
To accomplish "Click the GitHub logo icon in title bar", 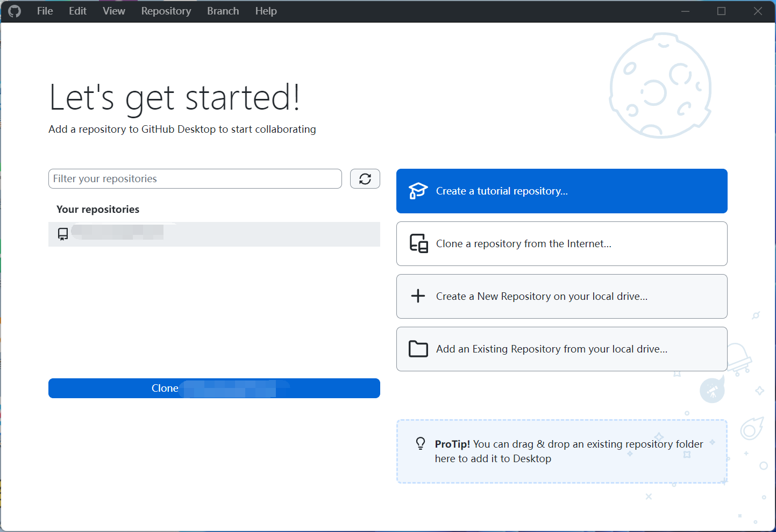I will (x=15, y=11).
